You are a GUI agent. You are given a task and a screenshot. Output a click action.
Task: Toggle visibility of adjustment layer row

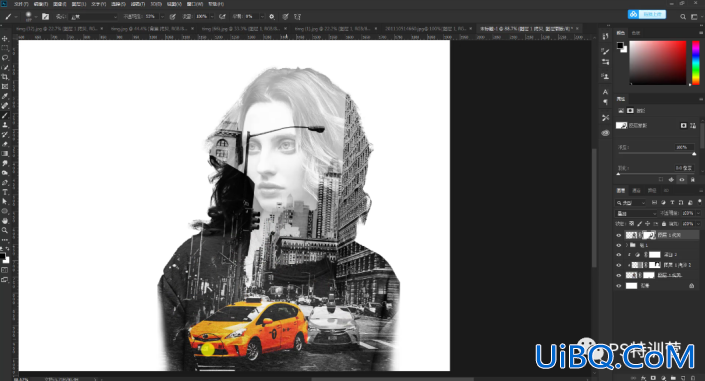tap(619, 255)
